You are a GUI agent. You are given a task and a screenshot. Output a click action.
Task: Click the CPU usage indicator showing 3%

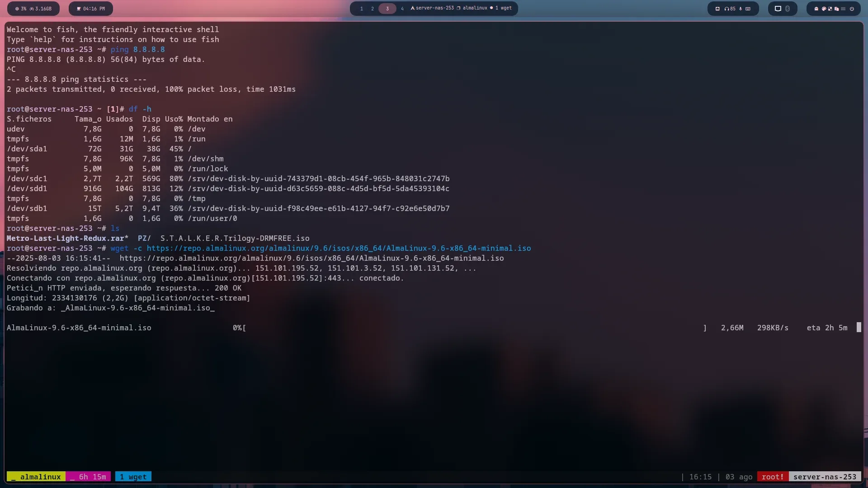coord(21,9)
